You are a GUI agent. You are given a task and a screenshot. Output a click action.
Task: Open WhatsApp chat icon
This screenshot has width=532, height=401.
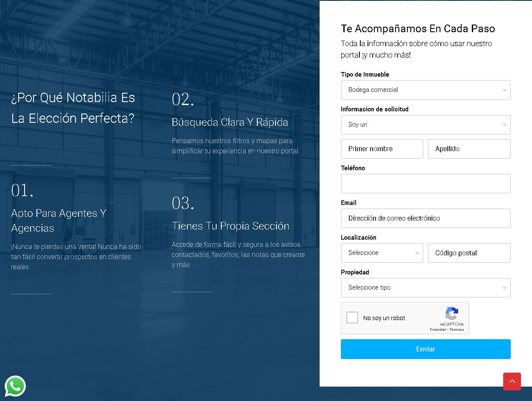click(15, 386)
